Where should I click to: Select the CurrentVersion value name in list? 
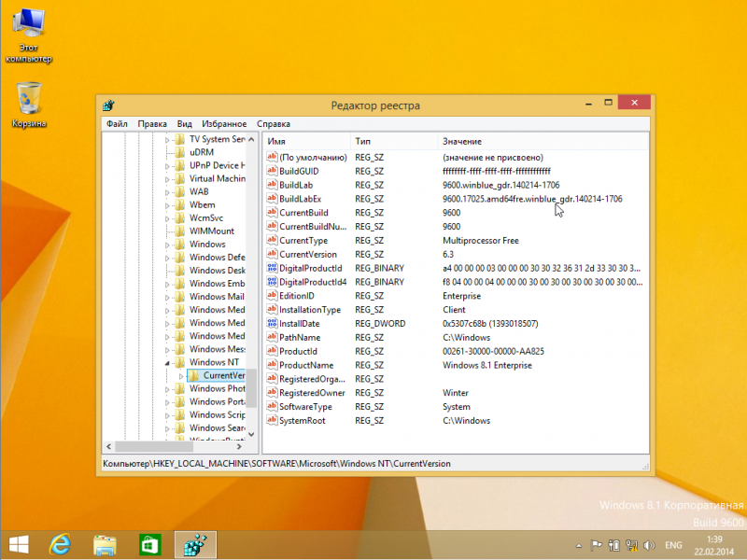click(x=308, y=254)
